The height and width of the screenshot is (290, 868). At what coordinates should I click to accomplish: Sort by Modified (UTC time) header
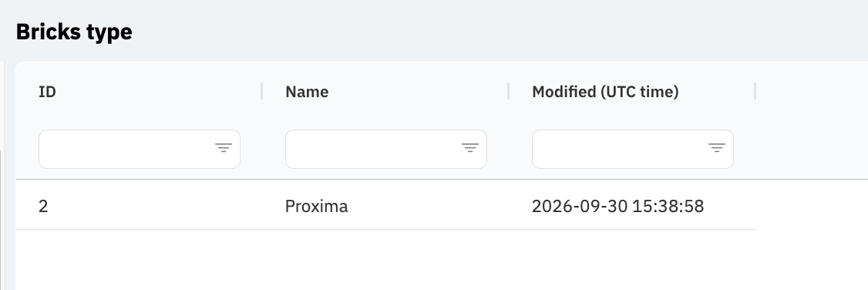point(605,92)
